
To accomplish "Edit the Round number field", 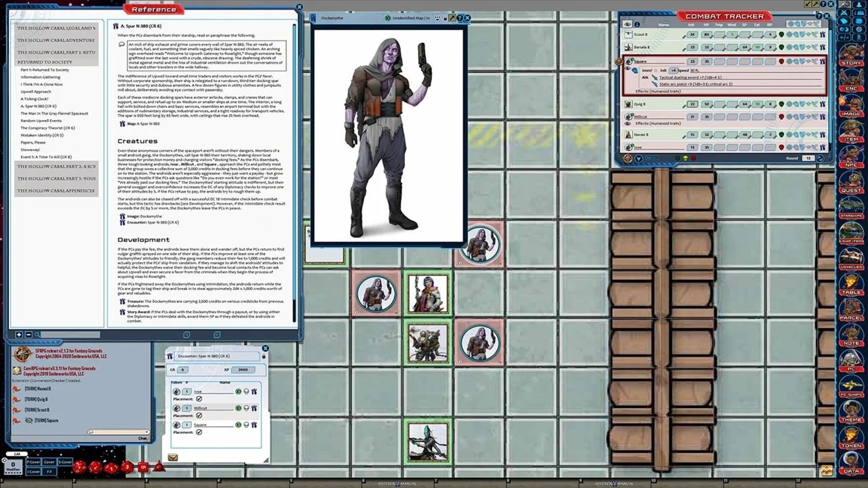I will tap(808, 159).
